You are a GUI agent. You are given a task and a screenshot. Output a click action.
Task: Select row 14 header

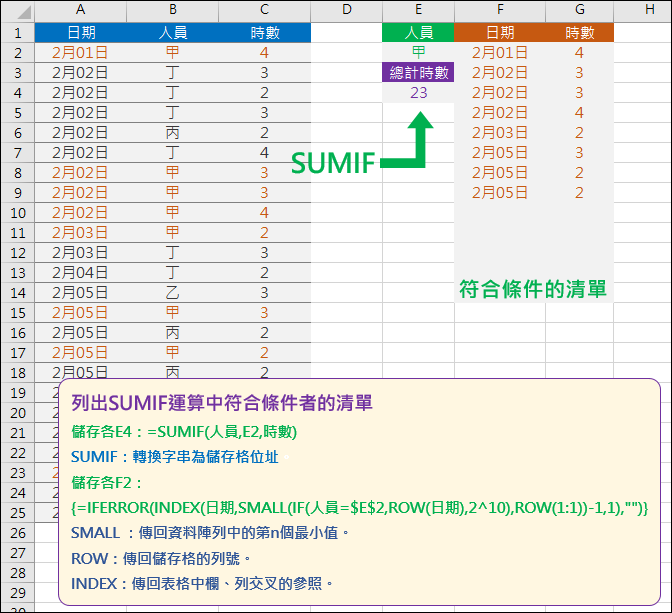coord(18,293)
